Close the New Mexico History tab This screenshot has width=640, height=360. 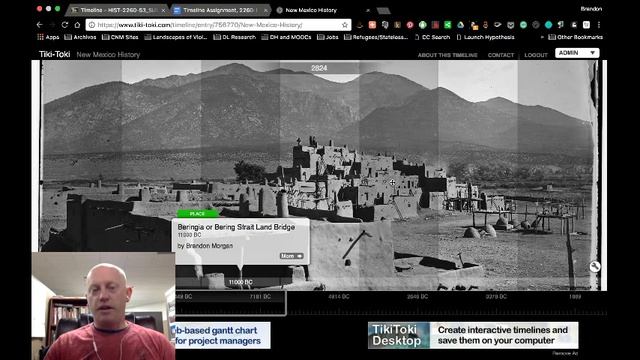point(368,10)
